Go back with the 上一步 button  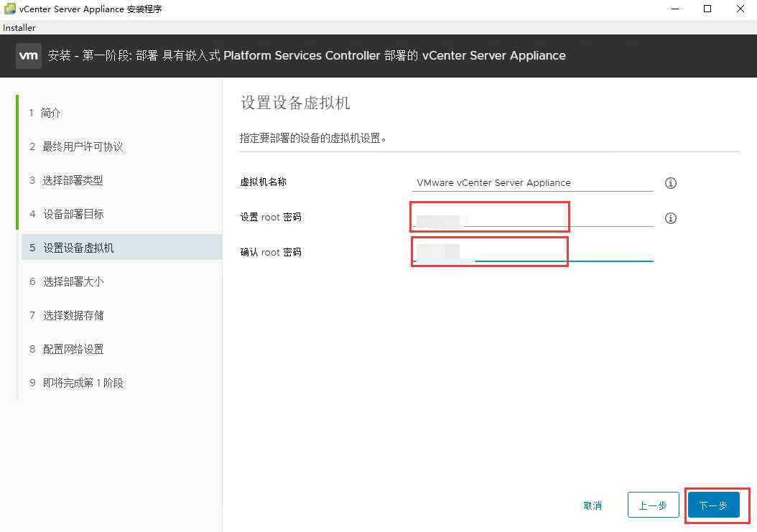point(652,505)
